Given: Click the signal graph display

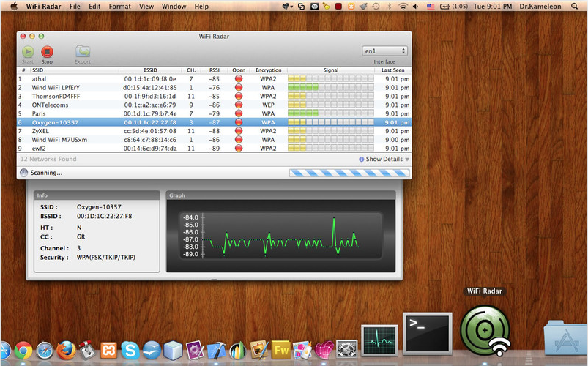Looking at the screenshot, I should coord(280,236).
